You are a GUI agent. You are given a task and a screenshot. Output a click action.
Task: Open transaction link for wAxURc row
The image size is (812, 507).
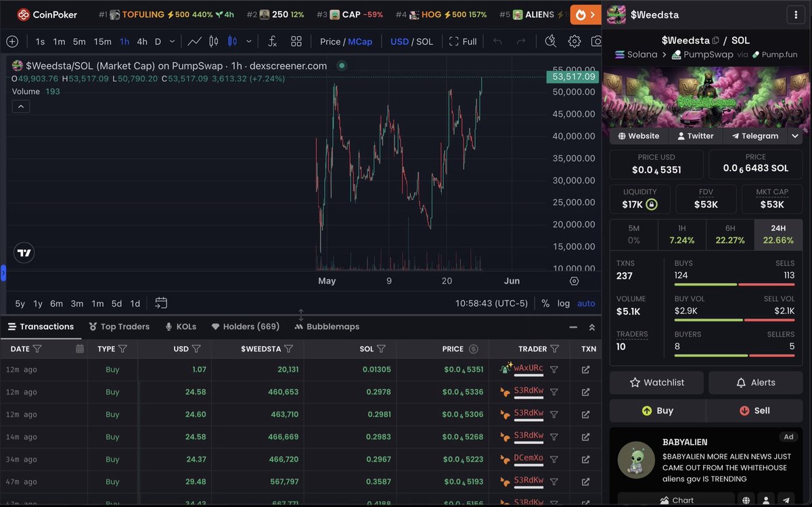pyautogui.click(x=585, y=370)
